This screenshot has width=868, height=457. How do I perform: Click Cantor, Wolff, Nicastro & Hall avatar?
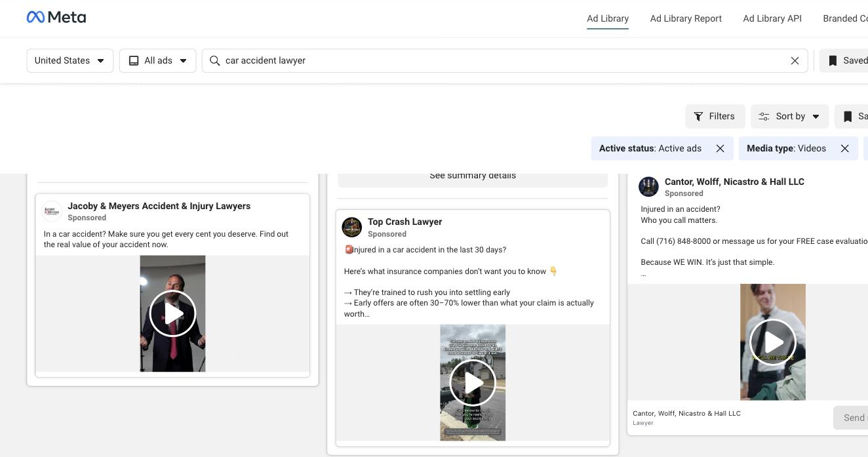click(649, 187)
